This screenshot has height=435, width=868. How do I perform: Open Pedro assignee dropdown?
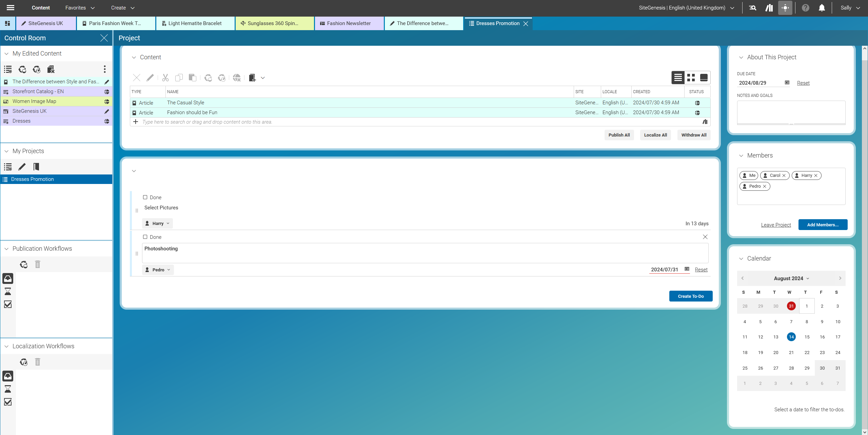point(158,270)
